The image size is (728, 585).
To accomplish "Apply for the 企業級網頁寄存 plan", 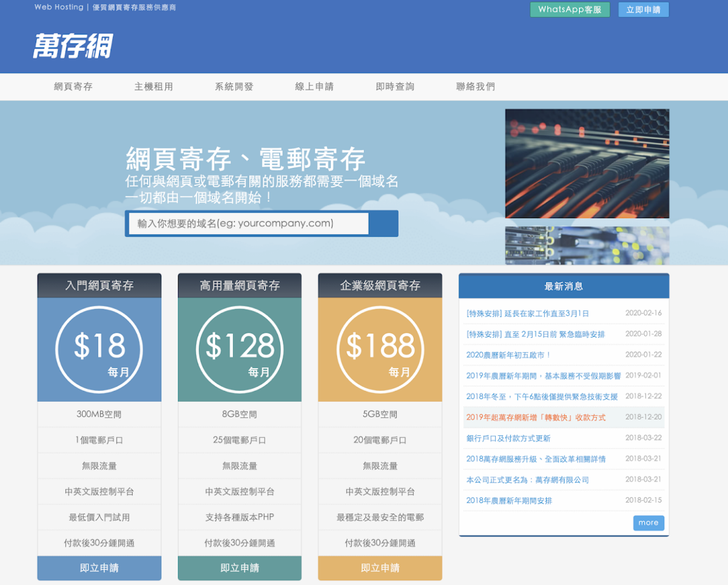I will coord(380,568).
